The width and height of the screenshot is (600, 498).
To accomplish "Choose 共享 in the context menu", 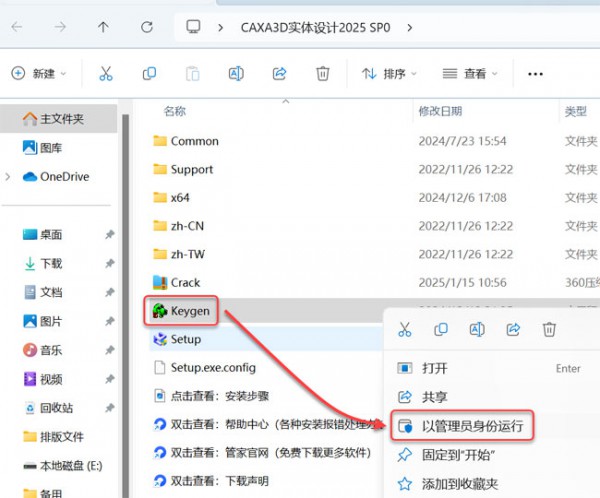I will [492, 397].
